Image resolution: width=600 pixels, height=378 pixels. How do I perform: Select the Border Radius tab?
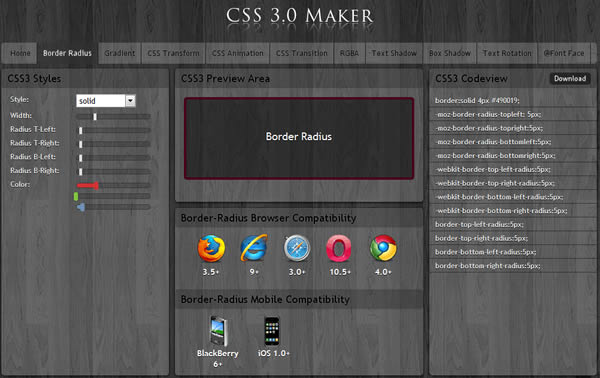click(x=67, y=53)
